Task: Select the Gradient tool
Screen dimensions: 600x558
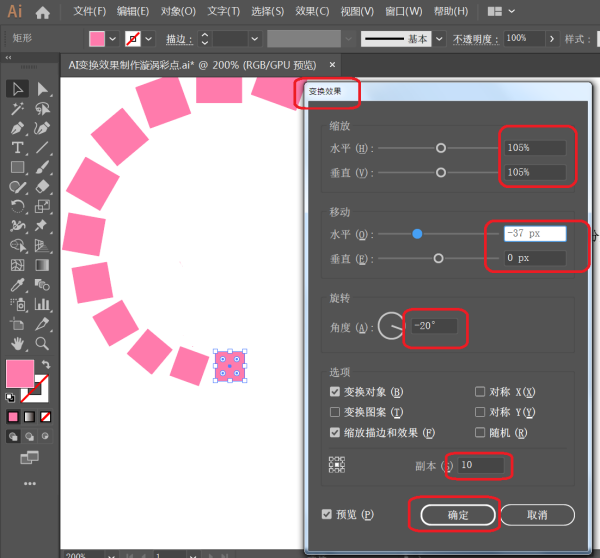Action: (42, 265)
